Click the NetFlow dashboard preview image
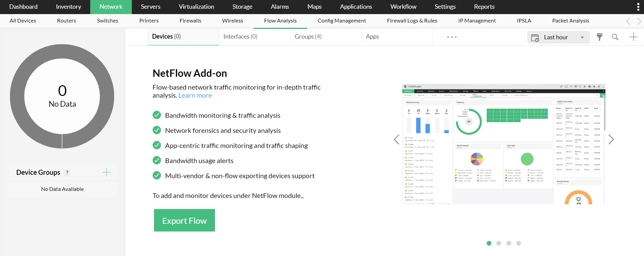644x256 pixels. point(504,144)
